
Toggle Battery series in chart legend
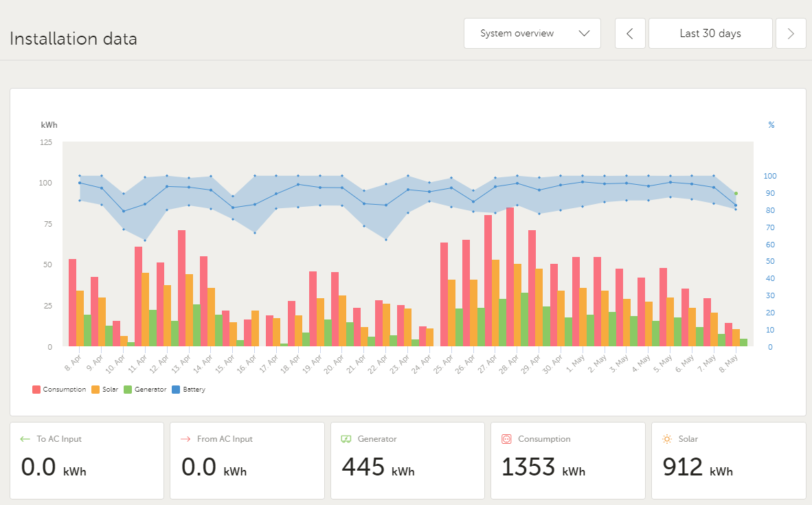[188, 390]
